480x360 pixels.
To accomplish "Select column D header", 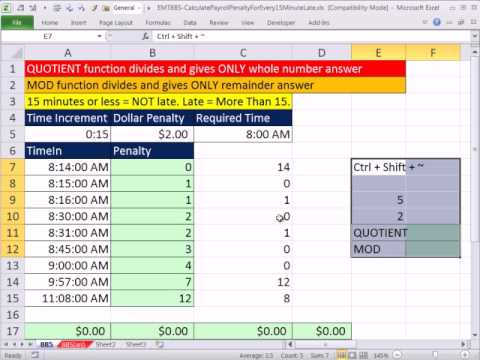I will point(322,53).
